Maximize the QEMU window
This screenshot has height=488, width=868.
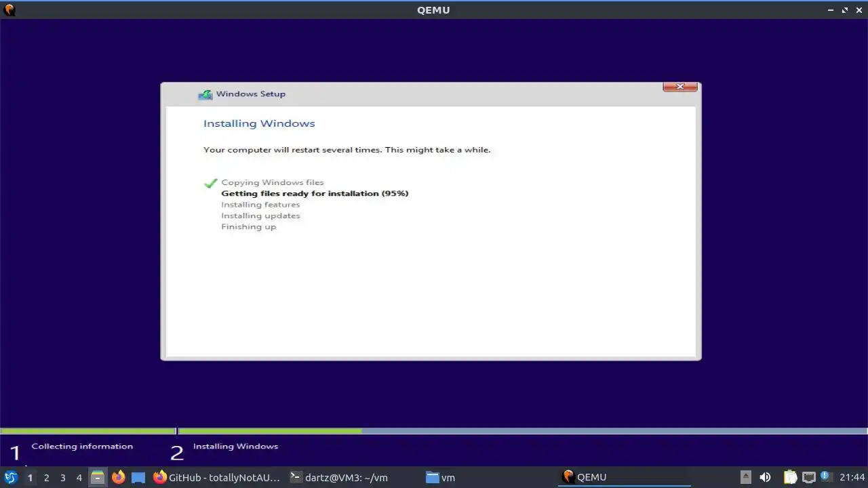pyautogui.click(x=845, y=10)
